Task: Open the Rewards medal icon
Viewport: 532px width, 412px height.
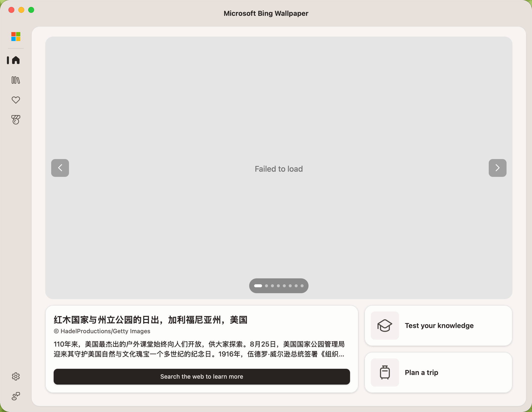Action: point(16,120)
